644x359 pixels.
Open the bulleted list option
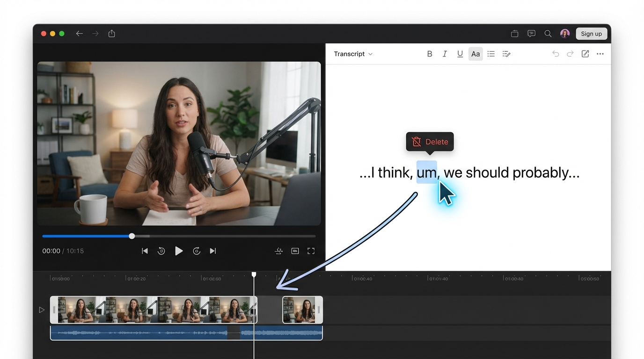(x=491, y=53)
